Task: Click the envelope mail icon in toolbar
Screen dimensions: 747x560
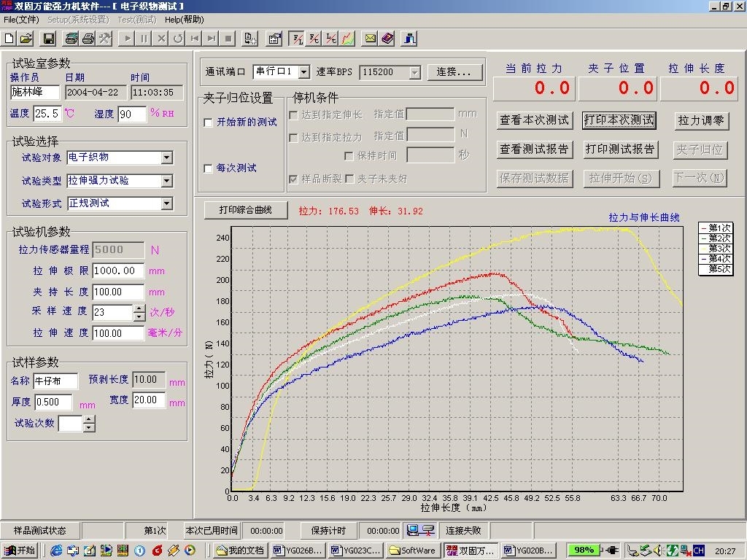Action: [371, 38]
